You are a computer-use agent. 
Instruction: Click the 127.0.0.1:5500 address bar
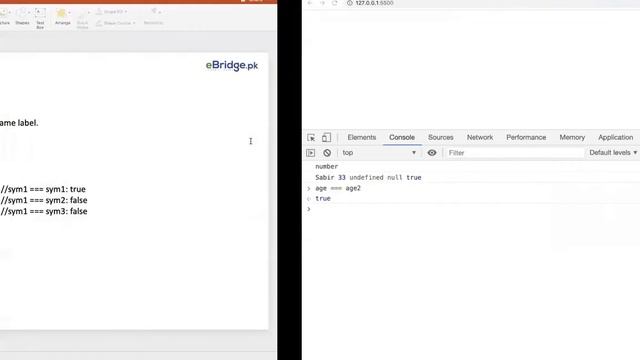pos(374,3)
